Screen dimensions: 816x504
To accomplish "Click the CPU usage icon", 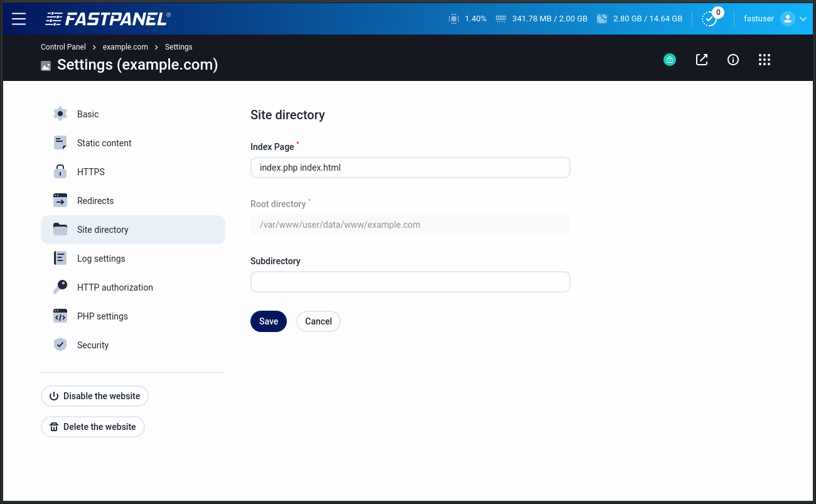I will tap(454, 19).
